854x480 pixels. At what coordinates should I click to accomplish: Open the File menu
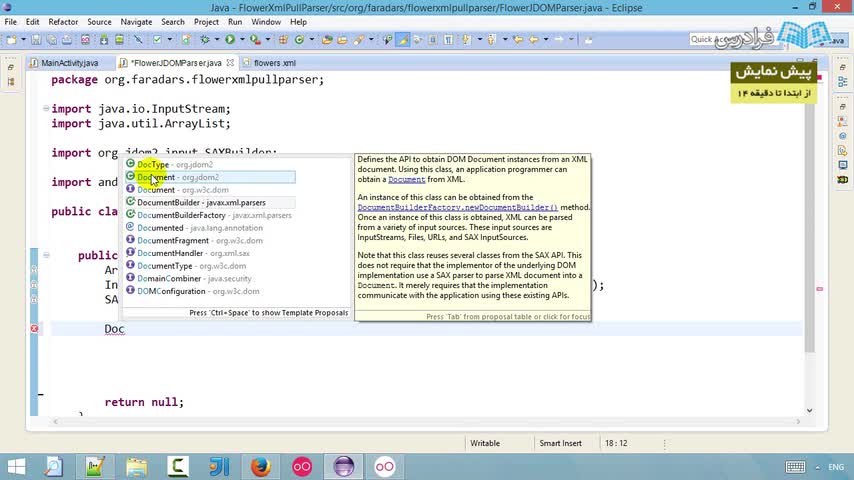10,22
